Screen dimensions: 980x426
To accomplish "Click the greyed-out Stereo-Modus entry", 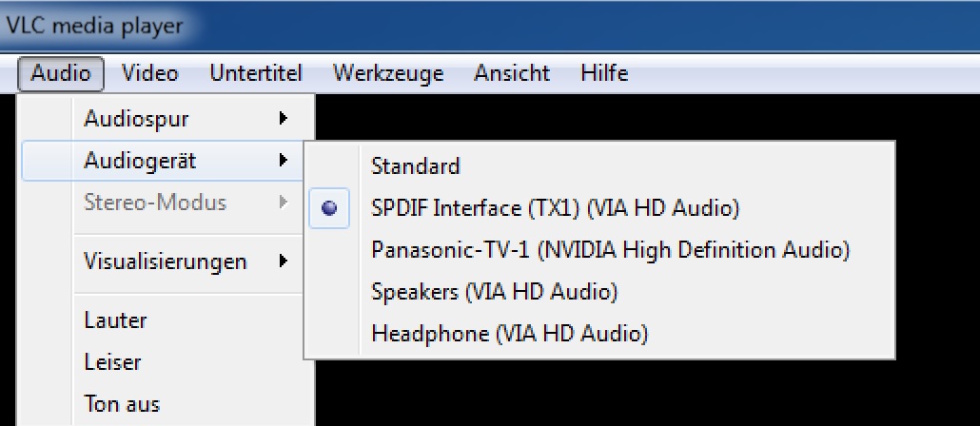I will click(x=155, y=202).
